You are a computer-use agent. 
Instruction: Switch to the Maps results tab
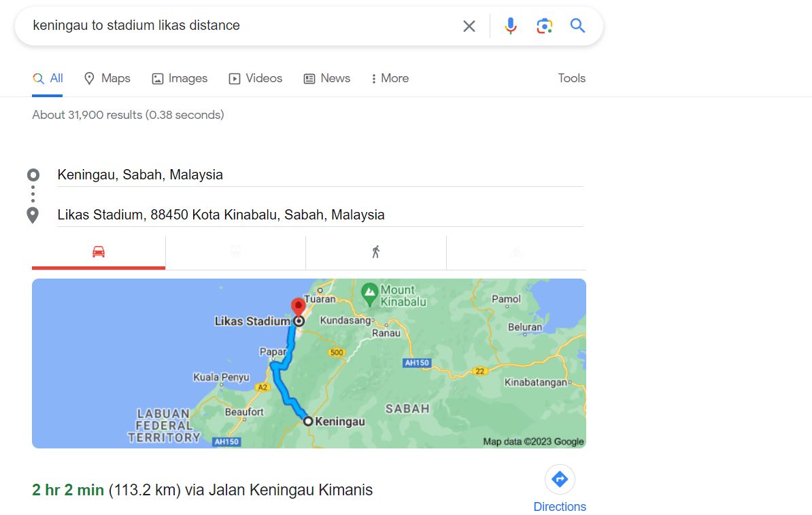[107, 78]
